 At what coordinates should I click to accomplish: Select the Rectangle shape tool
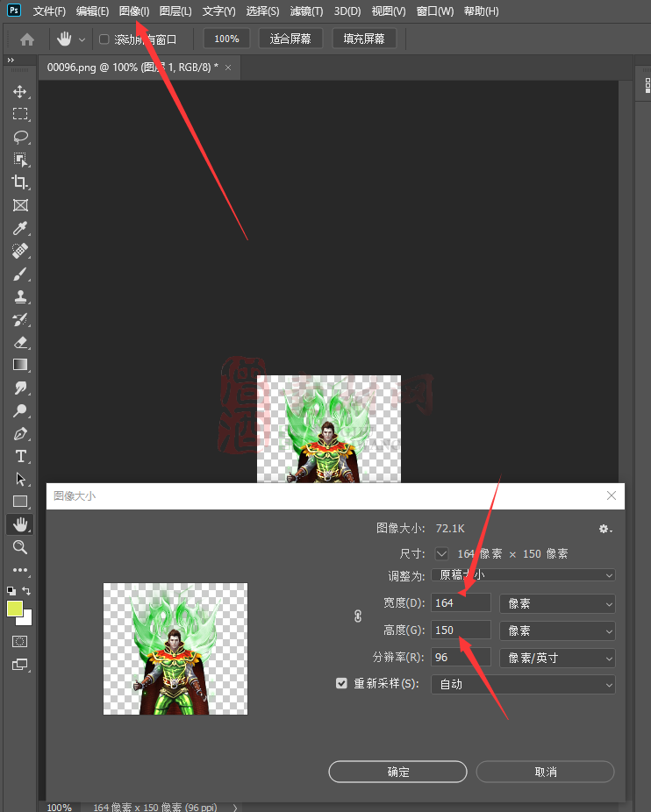(x=20, y=502)
